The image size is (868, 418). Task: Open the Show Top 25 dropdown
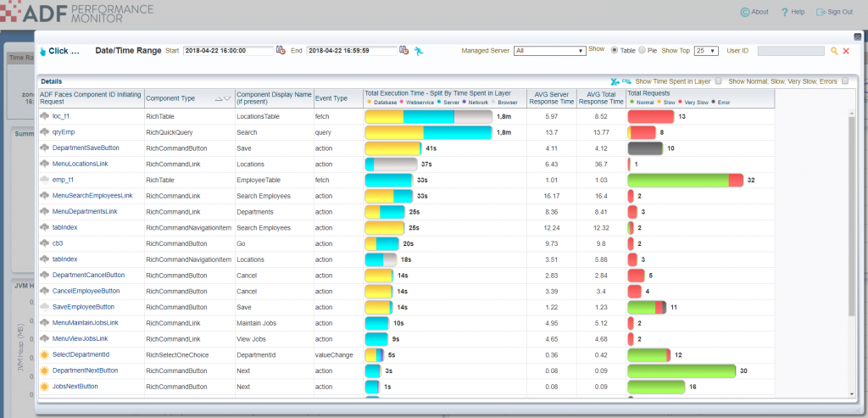coord(706,51)
